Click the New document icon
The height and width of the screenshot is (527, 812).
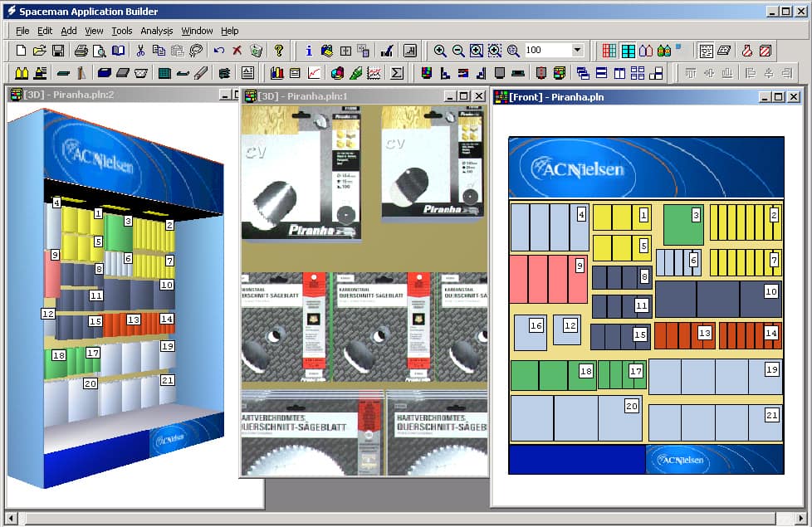click(22, 51)
